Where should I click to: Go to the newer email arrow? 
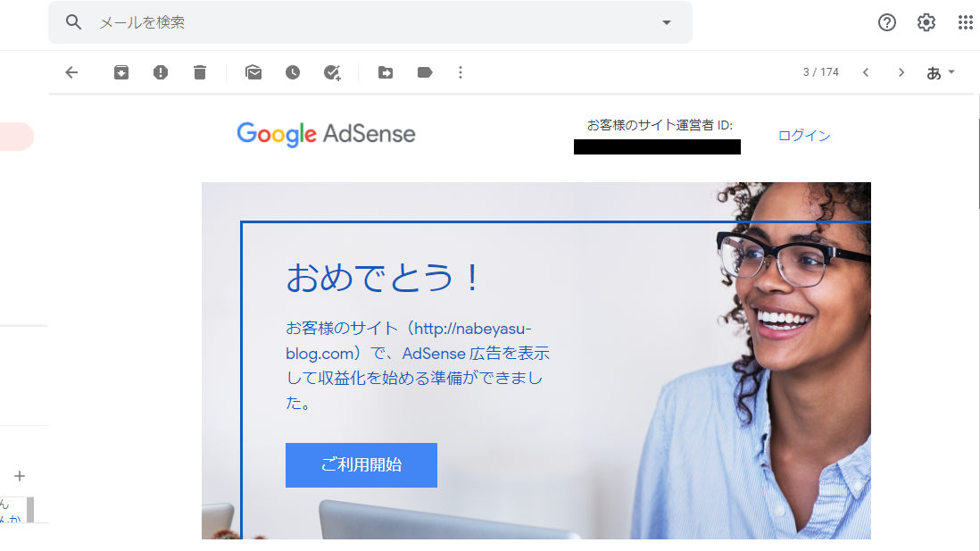[x=866, y=72]
